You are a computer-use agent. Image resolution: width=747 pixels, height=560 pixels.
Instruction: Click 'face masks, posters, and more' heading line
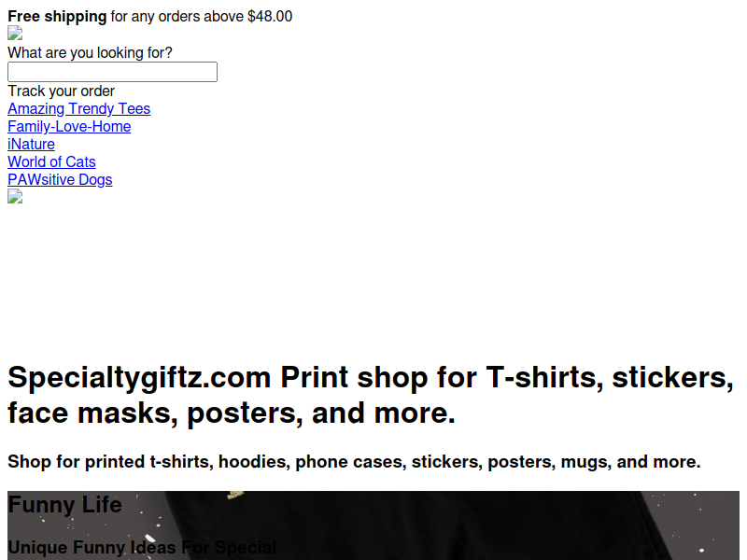click(232, 413)
